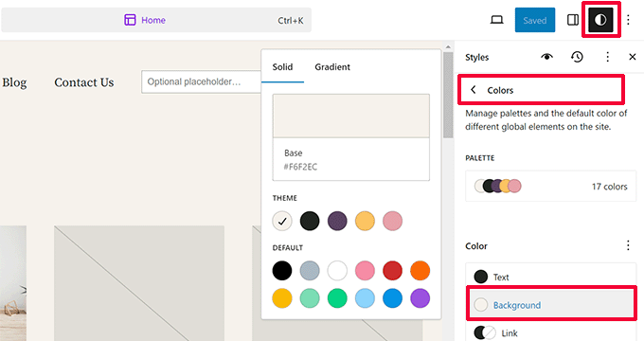Screen dimensions: 644x341
Task: Open Styles revisions history icon
Action: pos(577,57)
